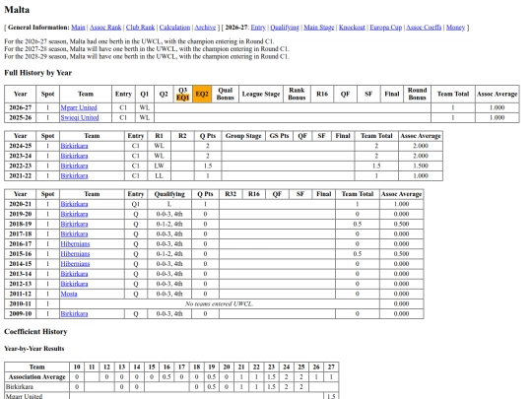Open the Calculation link
This screenshot has width=532, height=399.
pyautogui.click(x=174, y=28)
